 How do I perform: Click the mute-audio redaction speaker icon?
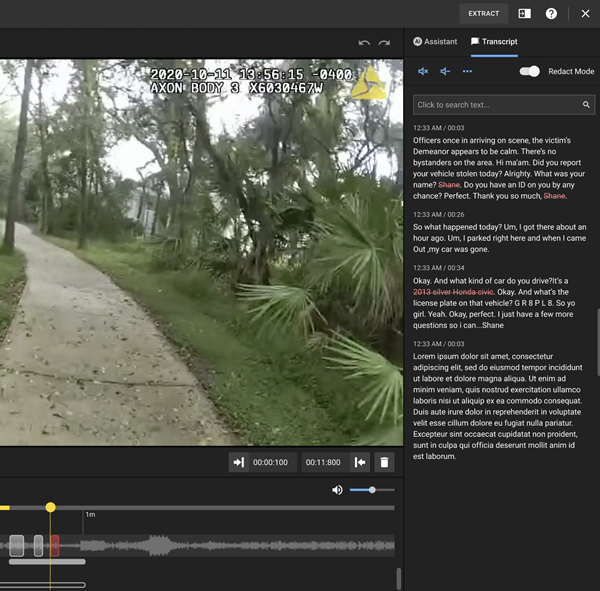pos(423,72)
